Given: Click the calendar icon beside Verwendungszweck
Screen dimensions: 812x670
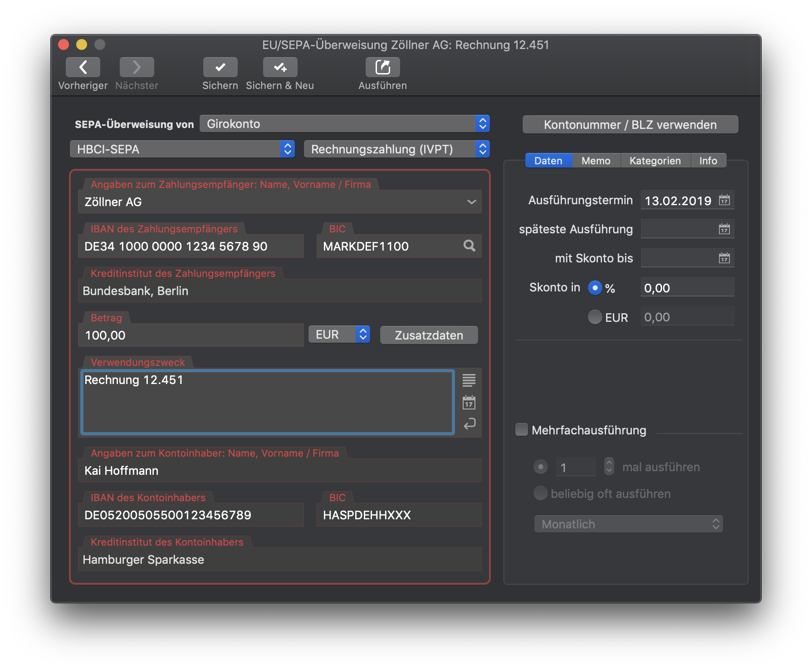Looking at the screenshot, I should (x=469, y=402).
